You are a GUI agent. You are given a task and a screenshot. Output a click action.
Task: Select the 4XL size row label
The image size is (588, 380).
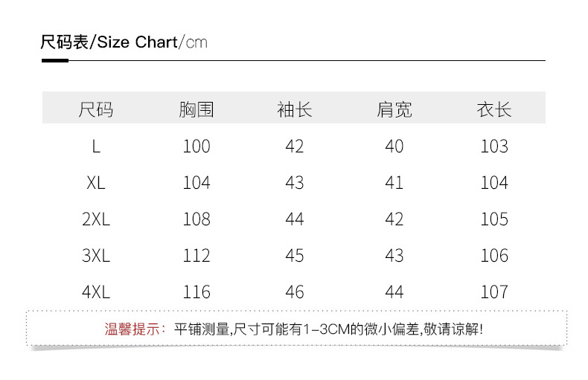tap(96, 292)
